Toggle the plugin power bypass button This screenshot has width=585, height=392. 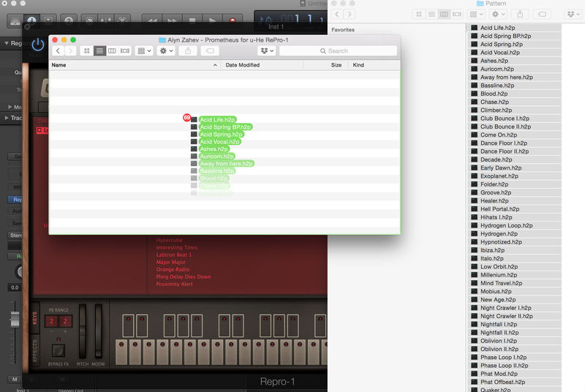point(38,45)
